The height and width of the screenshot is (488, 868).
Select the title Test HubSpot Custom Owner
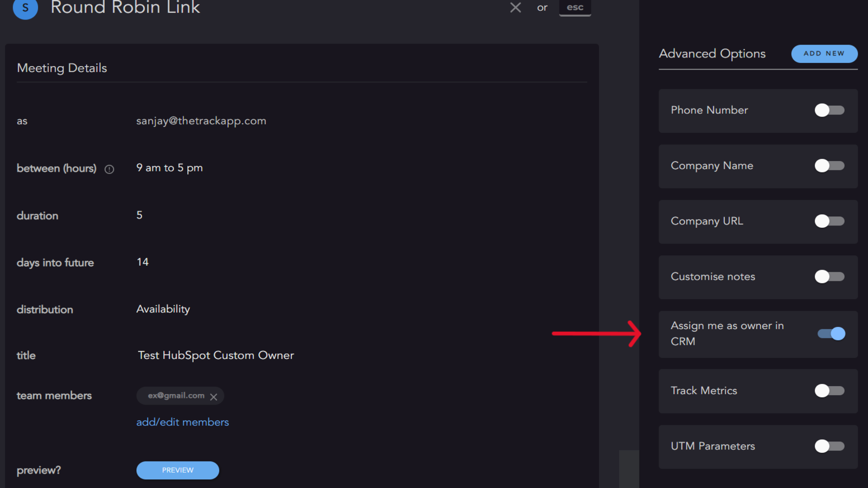215,355
